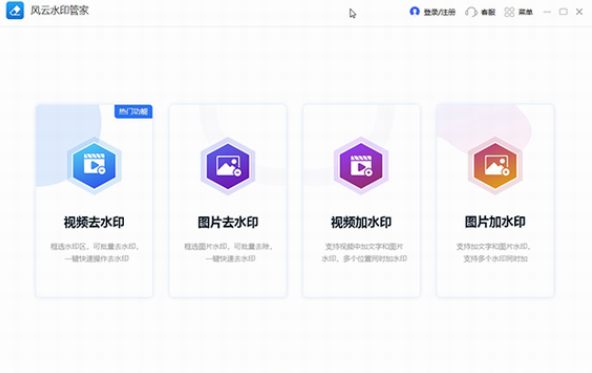Select the 图片加水印 title text
Screen dimensions: 592x373
(495, 222)
